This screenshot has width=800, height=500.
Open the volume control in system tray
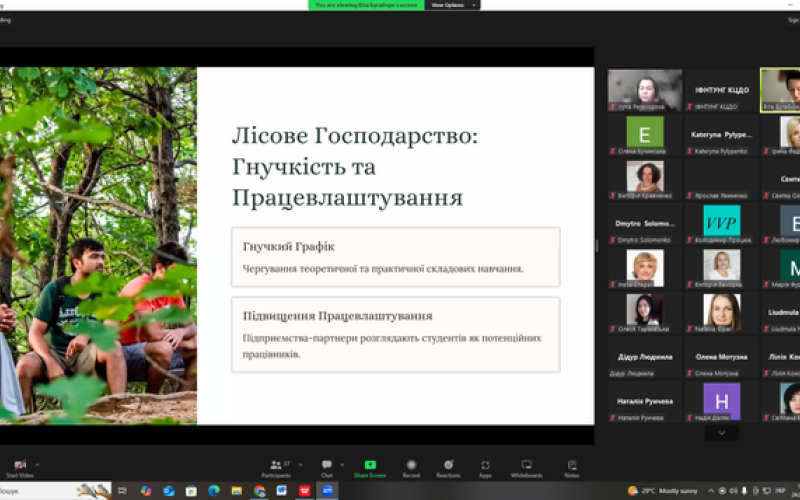point(733,491)
